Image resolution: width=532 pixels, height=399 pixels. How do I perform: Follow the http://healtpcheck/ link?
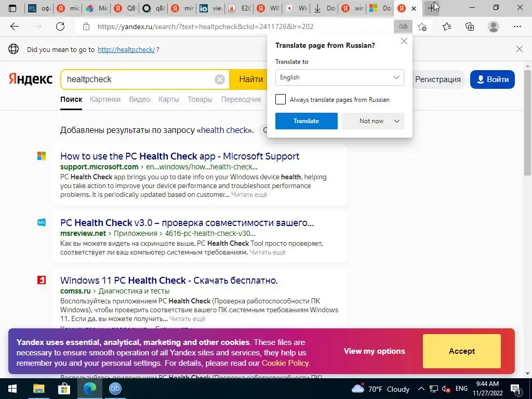(126, 49)
